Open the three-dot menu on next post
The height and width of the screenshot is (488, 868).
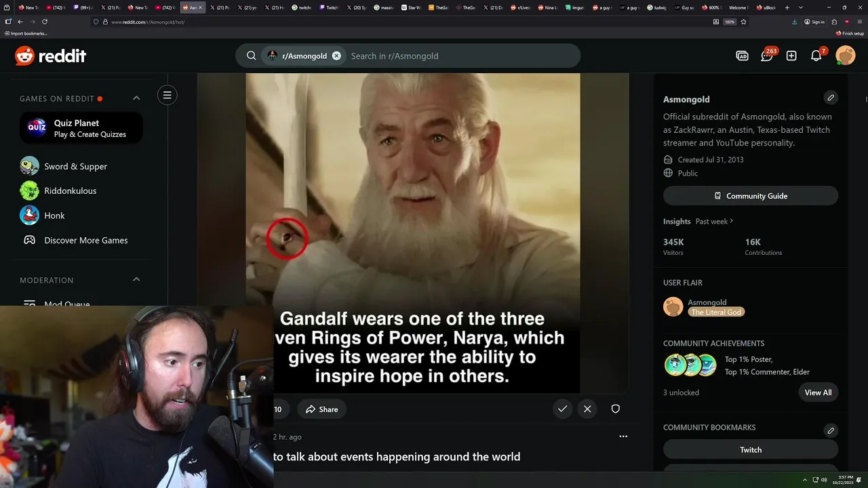(x=623, y=436)
